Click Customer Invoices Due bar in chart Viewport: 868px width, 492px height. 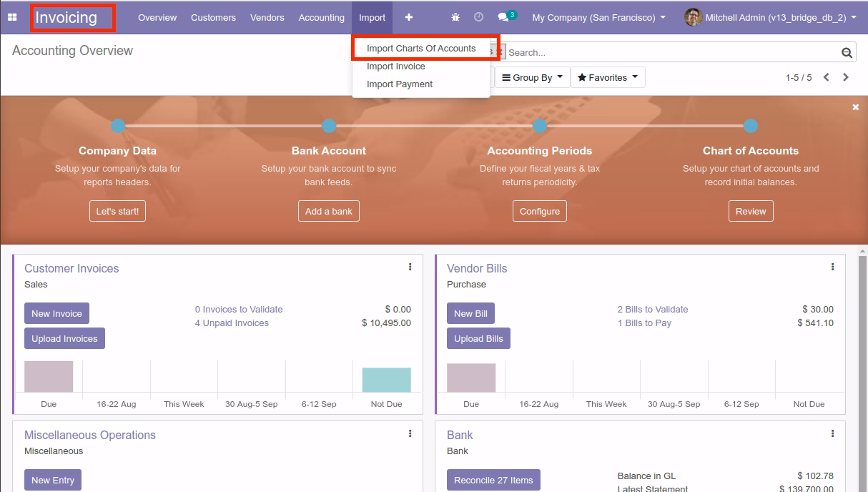49,376
